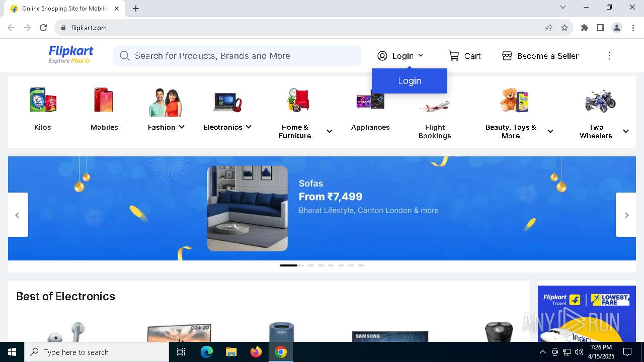Open the notifications action center
Image resolution: width=644 pixels, height=362 pixels.
(x=627, y=352)
